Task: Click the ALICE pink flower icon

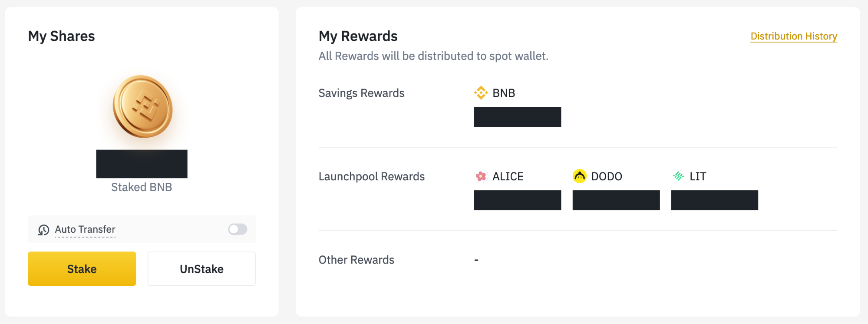Action: (x=481, y=176)
